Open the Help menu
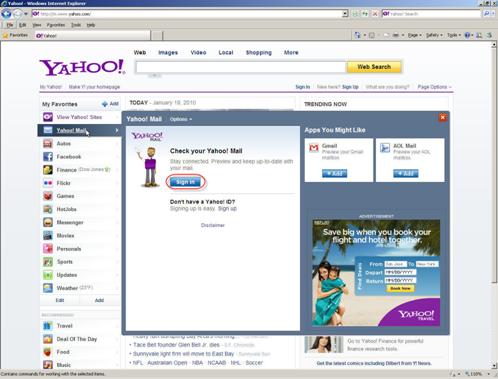The height and width of the screenshot is (379, 498). (91, 25)
